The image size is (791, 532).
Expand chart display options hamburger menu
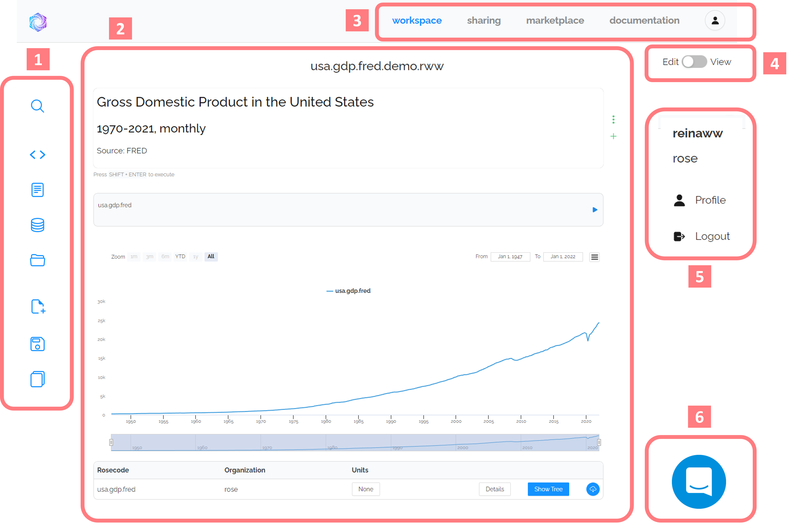point(594,256)
